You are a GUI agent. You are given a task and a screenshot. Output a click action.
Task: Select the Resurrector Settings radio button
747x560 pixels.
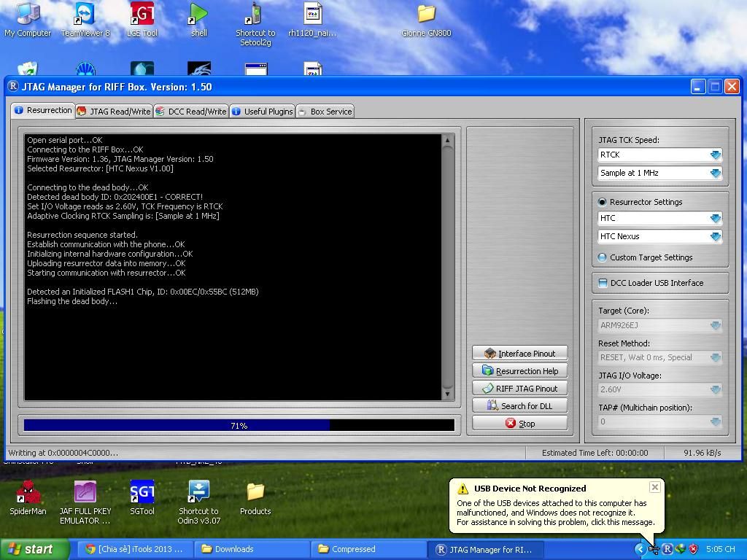[602, 202]
